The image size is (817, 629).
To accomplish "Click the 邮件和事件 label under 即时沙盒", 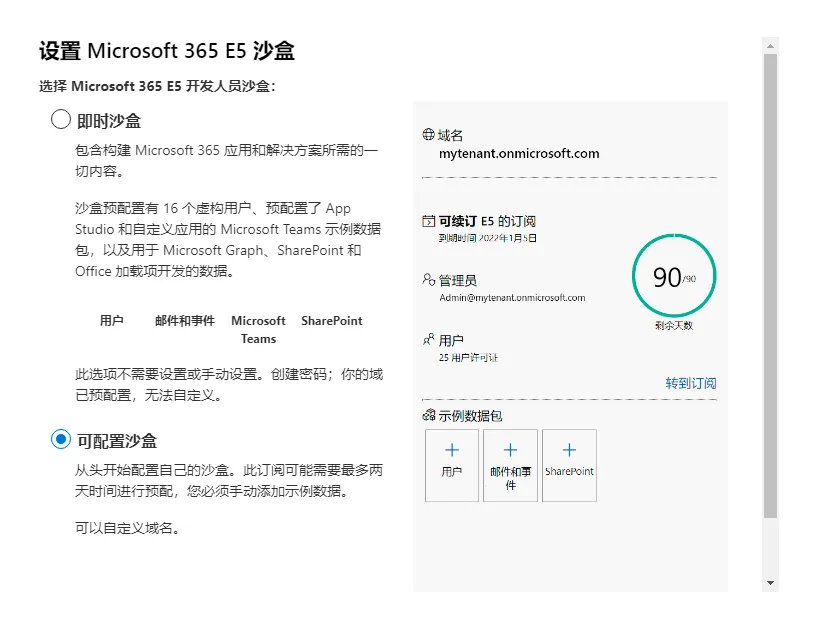I will coord(185,321).
